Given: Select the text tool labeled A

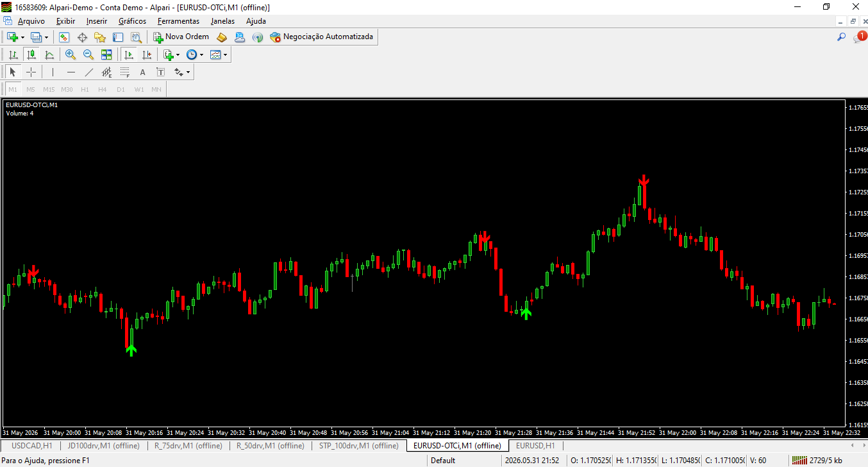Looking at the screenshot, I should [x=143, y=72].
